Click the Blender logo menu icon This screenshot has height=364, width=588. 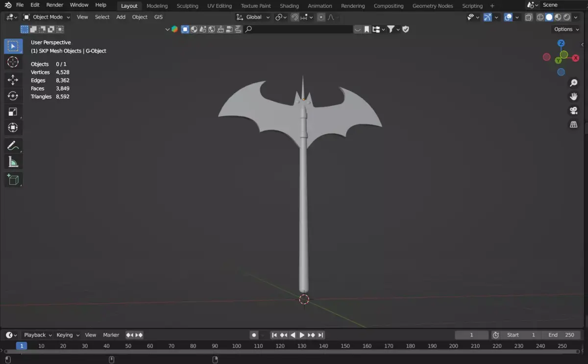[x=8, y=5]
